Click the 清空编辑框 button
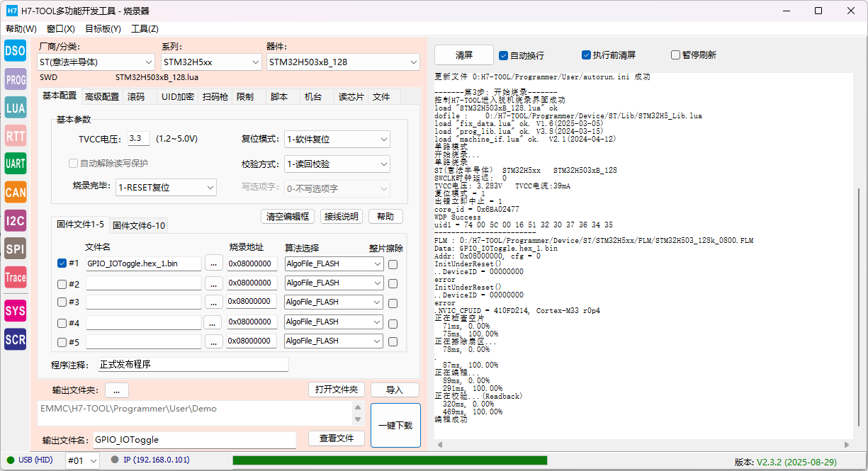The width and height of the screenshot is (868, 471). pyautogui.click(x=288, y=216)
